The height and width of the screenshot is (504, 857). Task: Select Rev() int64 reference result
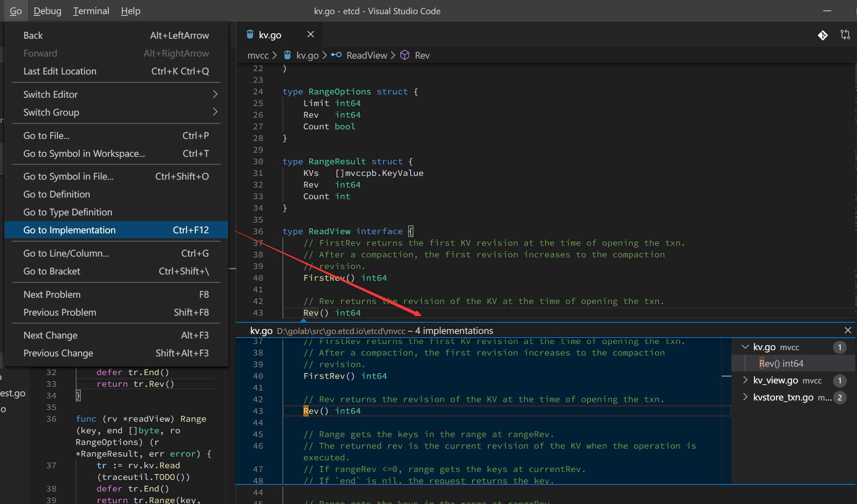coord(781,363)
